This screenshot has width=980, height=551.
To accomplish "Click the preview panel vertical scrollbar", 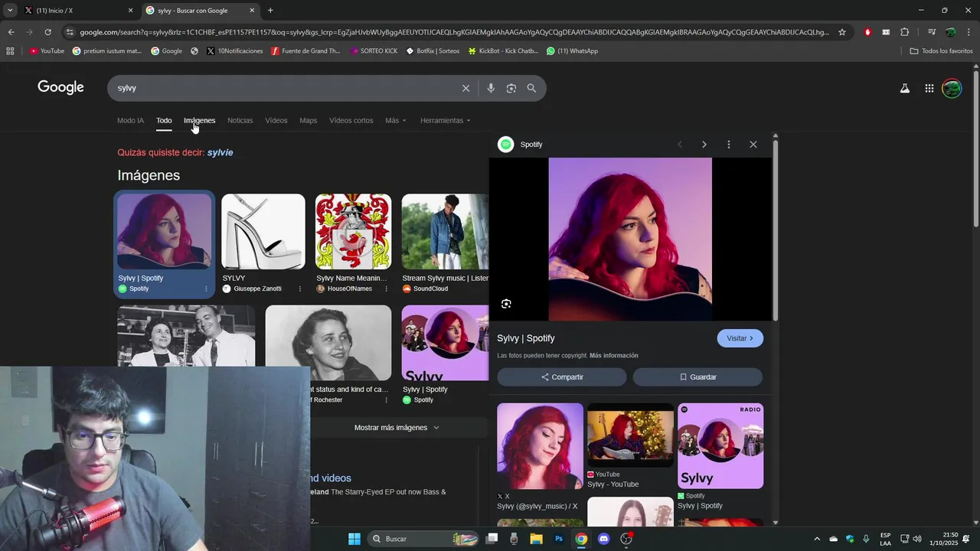I will click(x=776, y=230).
